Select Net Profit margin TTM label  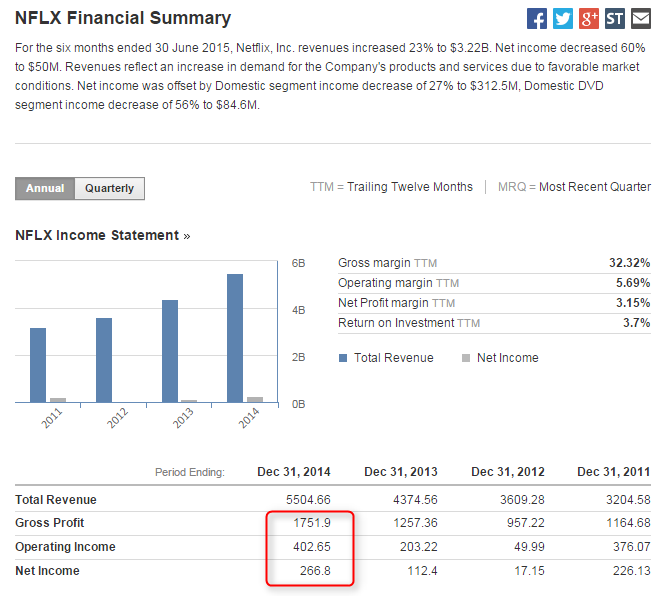tap(396, 303)
